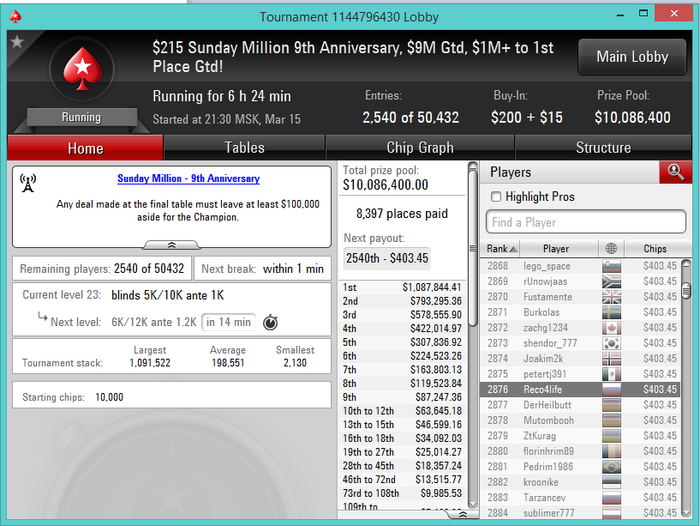
Task: Click the country globe column header
Action: click(611, 248)
